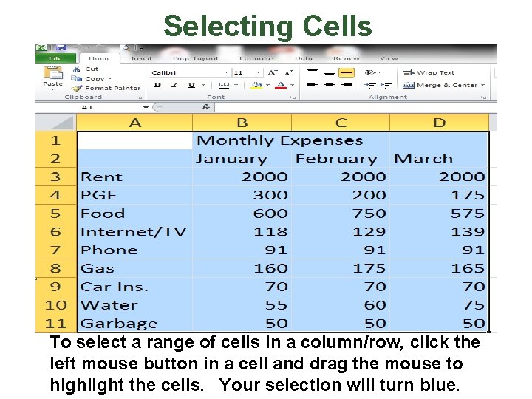Save the workbook with the floppy disk icon

click(61, 47)
